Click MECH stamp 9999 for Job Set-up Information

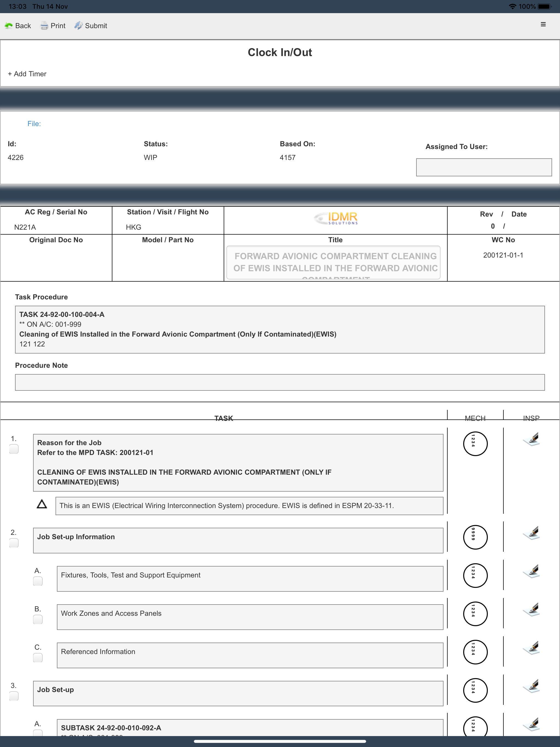(x=475, y=537)
